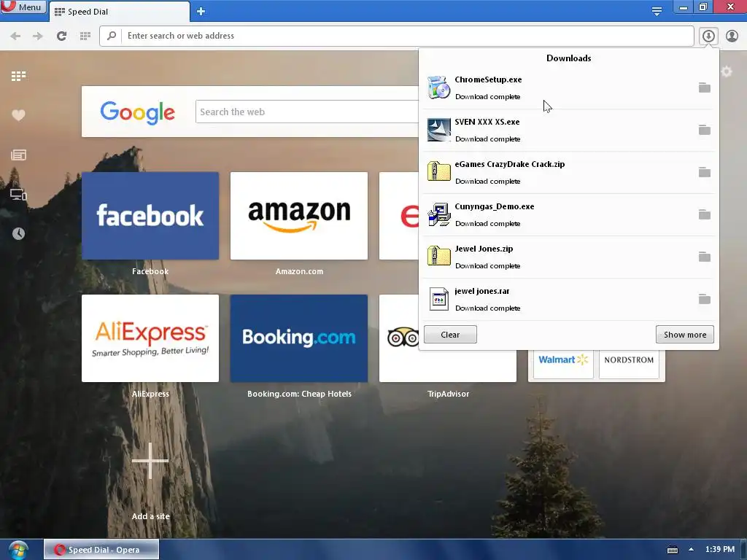Show jewel jones.rar in folder

[x=704, y=299]
